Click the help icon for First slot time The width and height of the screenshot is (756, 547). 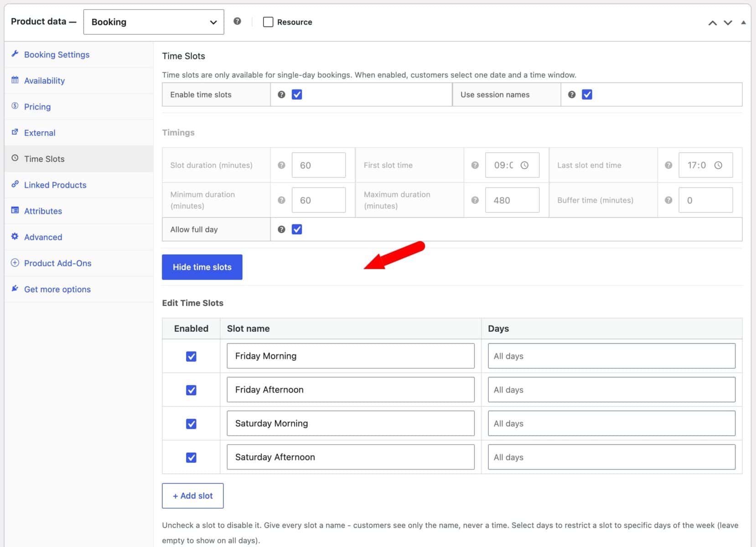[475, 165]
